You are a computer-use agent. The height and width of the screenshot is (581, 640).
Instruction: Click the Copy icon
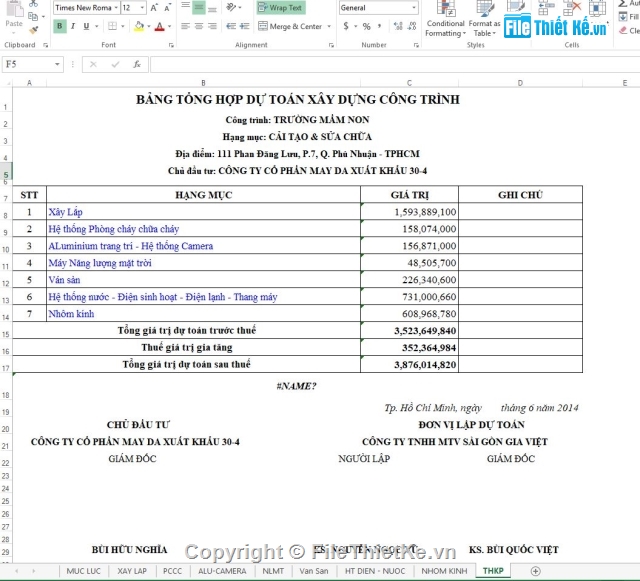tap(33, 16)
